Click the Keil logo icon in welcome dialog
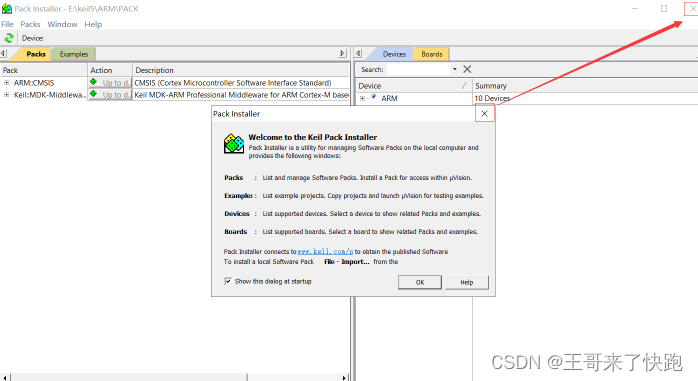The height and width of the screenshot is (381, 698). (234, 144)
